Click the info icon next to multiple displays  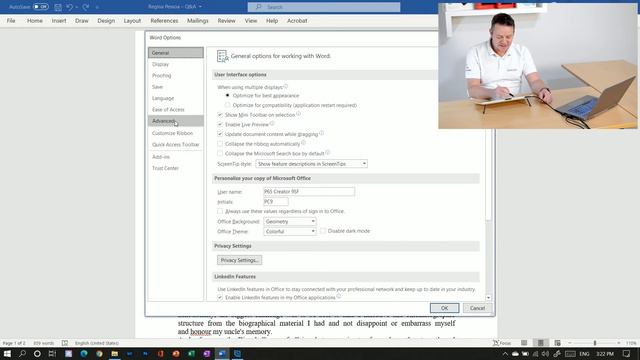click(286, 87)
